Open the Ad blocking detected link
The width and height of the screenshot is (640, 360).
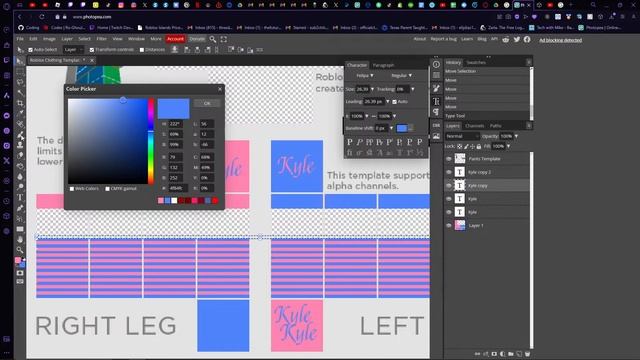tap(560, 40)
